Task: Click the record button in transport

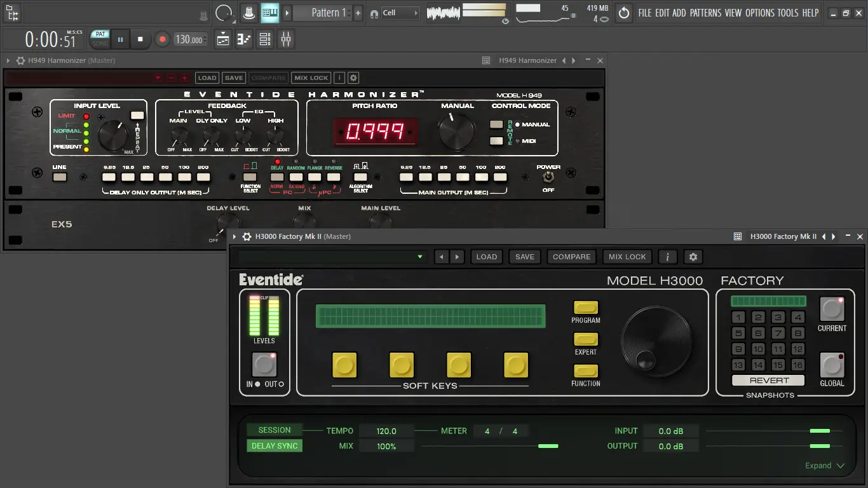Action: point(162,39)
